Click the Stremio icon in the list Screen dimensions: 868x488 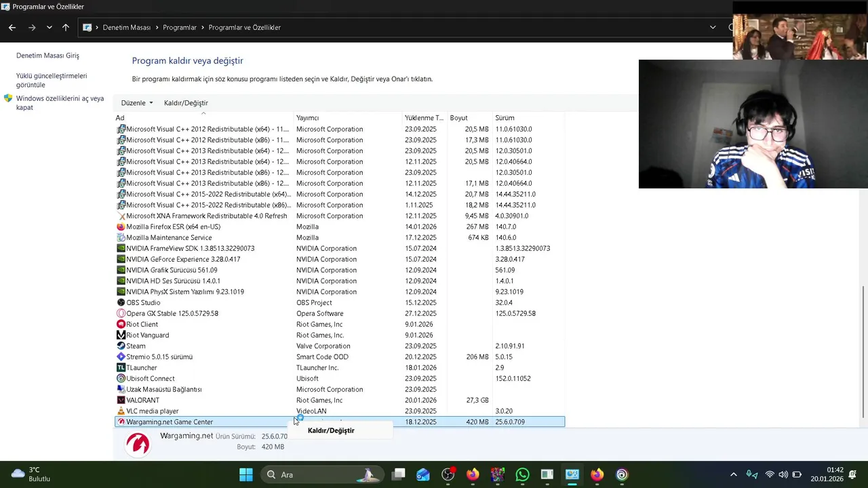coord(121,357)
